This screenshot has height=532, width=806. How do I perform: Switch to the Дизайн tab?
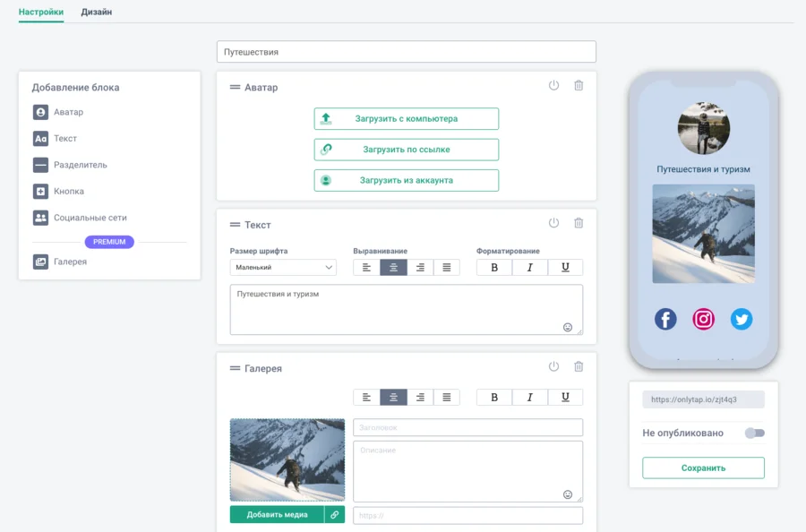97,12
